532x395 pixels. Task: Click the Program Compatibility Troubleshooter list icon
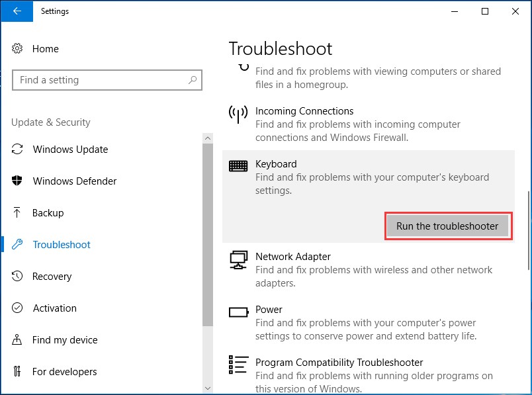(x=238, y=363)
